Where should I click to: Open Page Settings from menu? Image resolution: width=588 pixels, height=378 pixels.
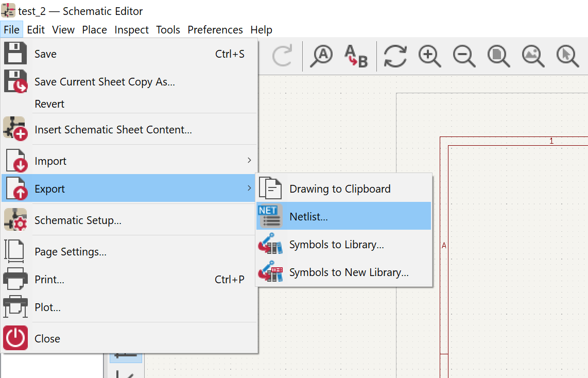[129, 251]
